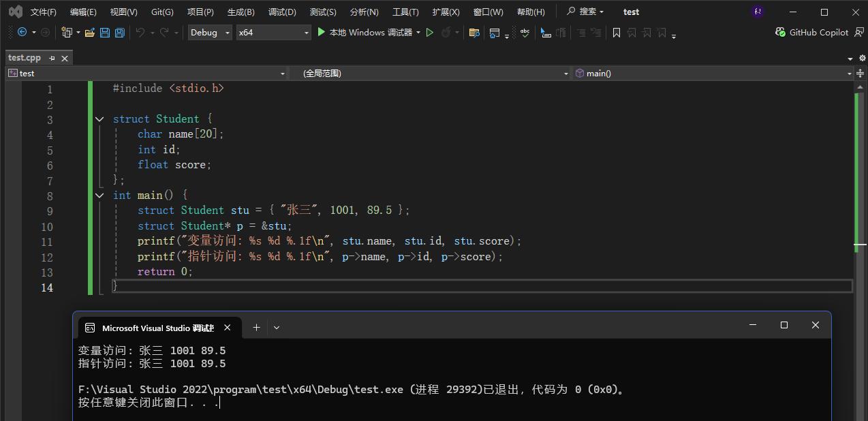Screen dimensions: 868x421
Task: Open the 编辑(E) menu
Action: [x=83, y=12]
